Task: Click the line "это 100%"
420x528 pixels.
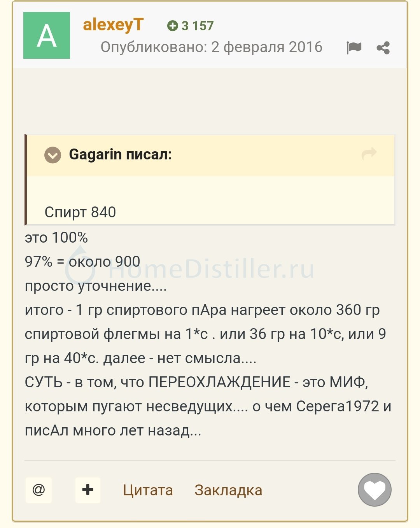Action: point(56,238)
